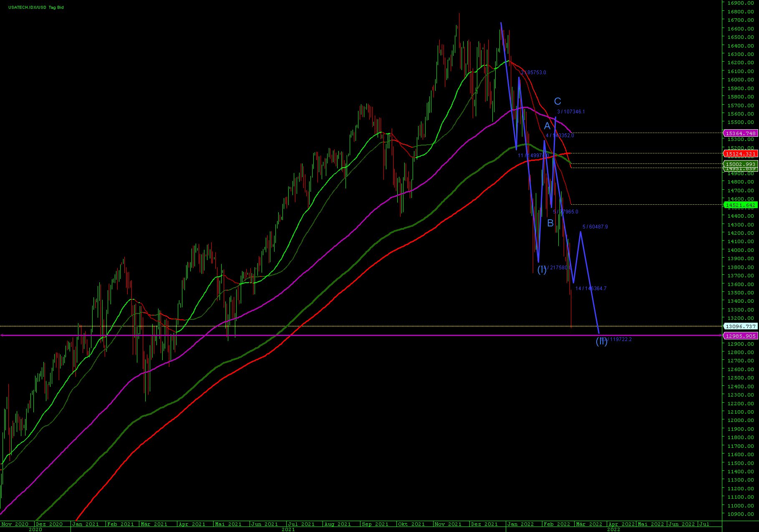This screenshot has height=532, width=759.
Task: Click the Jun 2021 label on time axis
Action: point(265,524)
